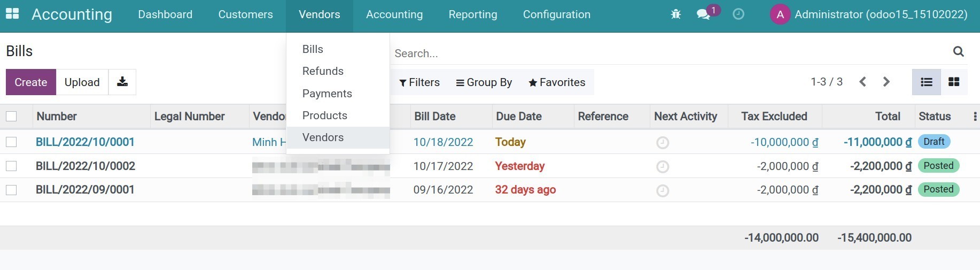
Task: Switch to kanban view
Action: point(954,82)
